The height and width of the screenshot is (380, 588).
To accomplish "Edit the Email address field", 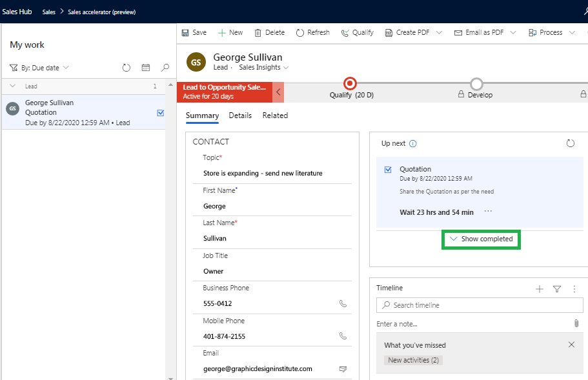I will (265, 369).
